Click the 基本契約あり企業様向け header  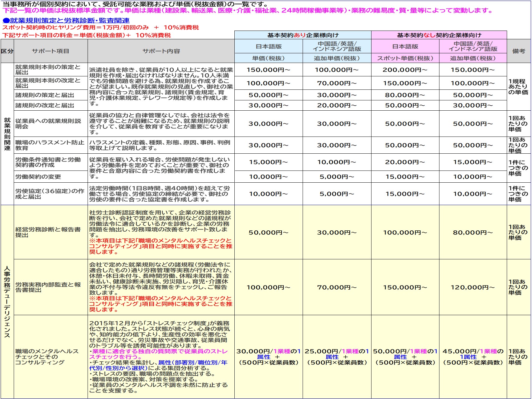(302, 35)
